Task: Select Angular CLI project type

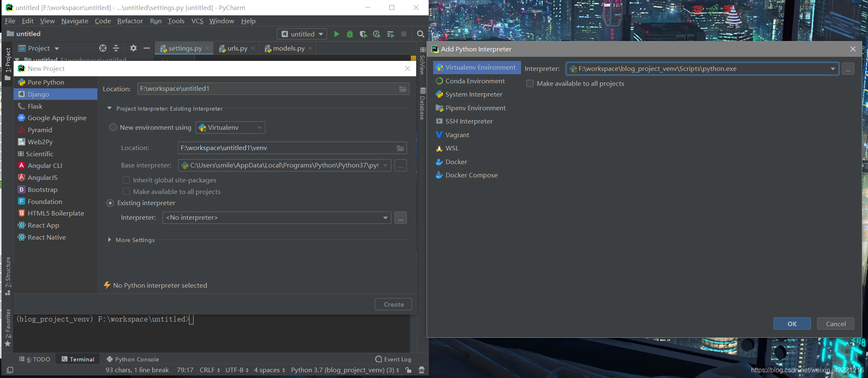Action: (56, 165)
